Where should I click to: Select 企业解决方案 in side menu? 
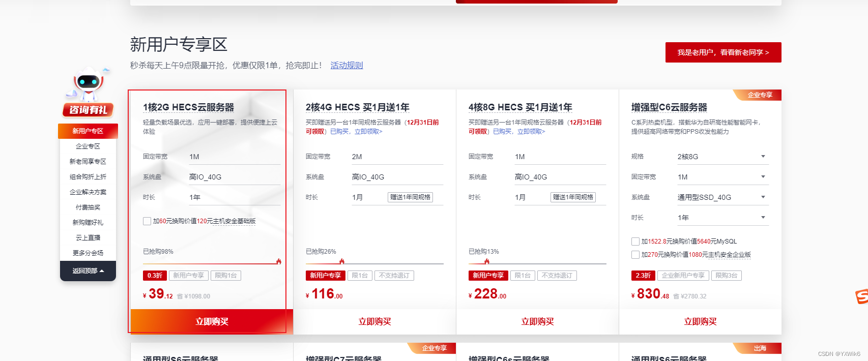coord(88,192)
